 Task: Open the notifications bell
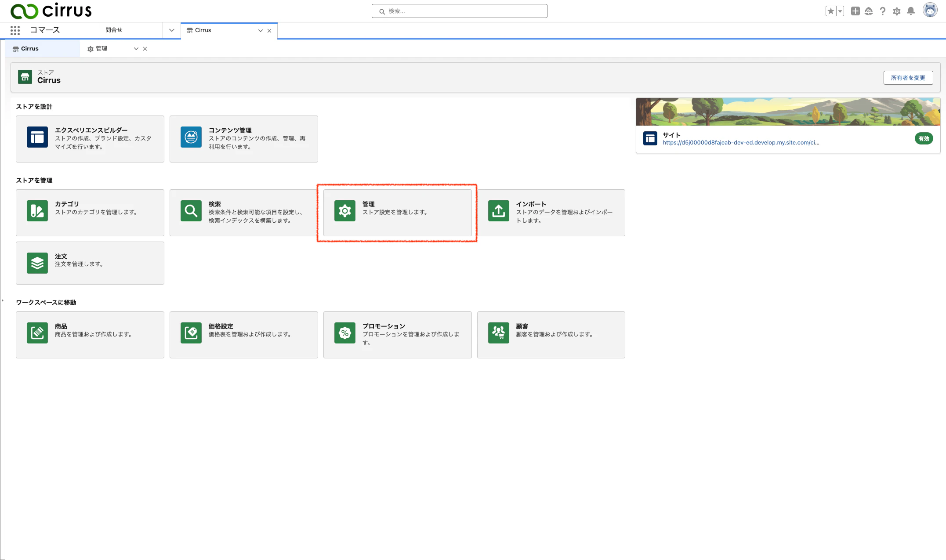pos(911,11)
